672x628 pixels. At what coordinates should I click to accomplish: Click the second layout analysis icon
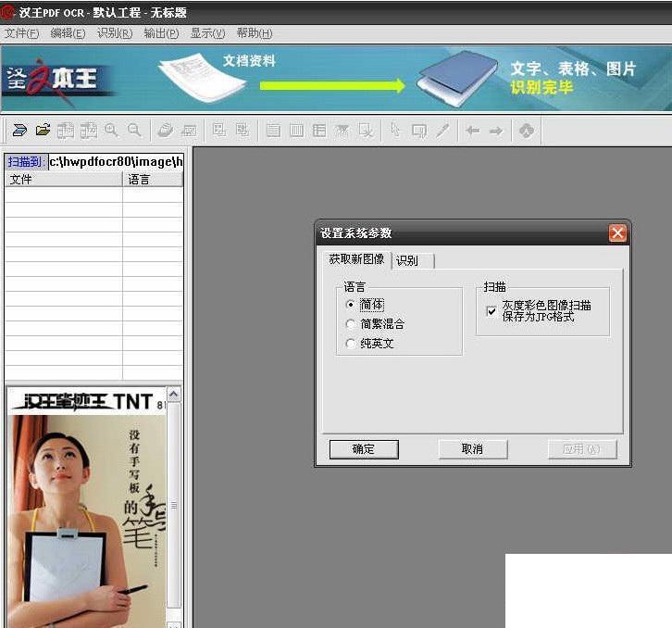pos(243,130)
